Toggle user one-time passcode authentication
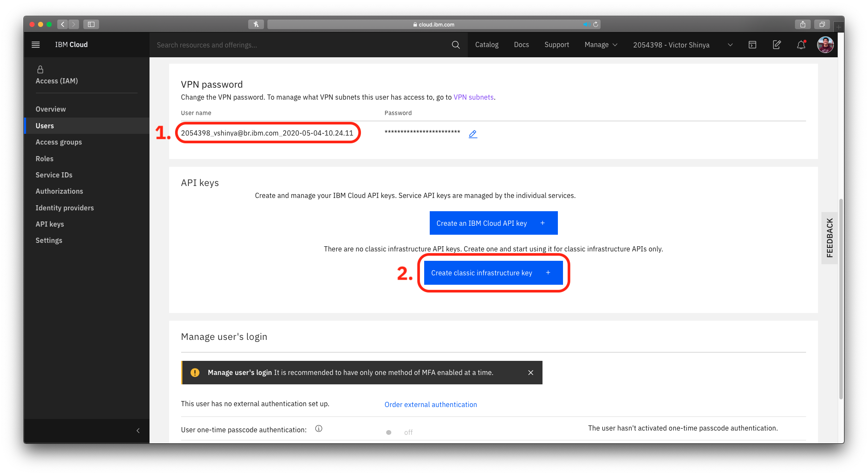This screenshot has height=475, width=868. coord(389,432)
